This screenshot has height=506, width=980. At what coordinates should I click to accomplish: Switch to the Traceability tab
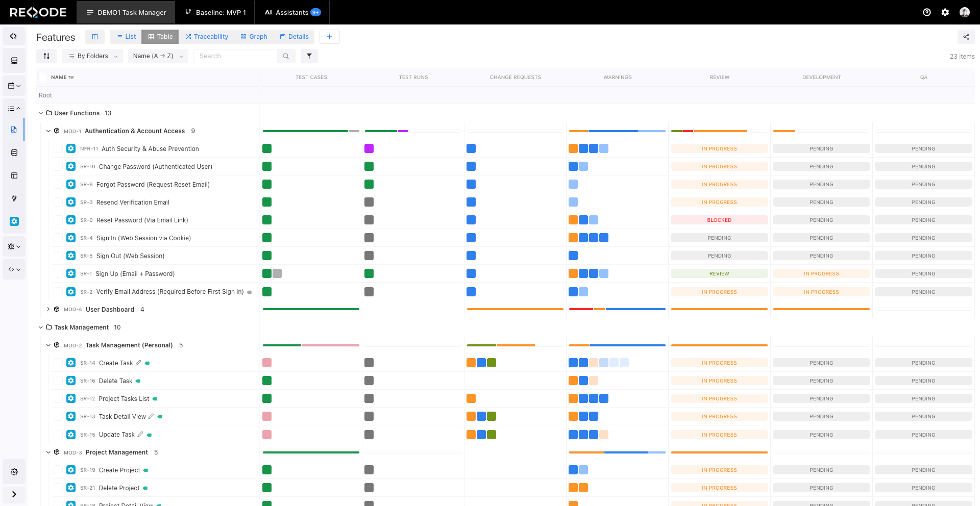[x=206, y=36]
